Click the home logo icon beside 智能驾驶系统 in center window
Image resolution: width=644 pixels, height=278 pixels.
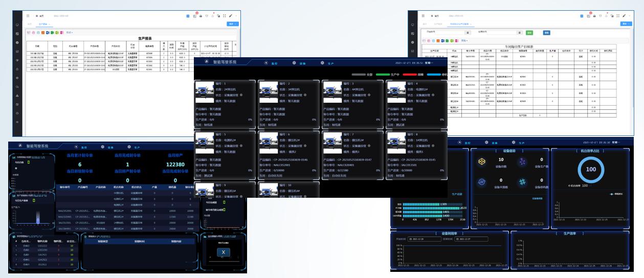[x=206, y=62]
